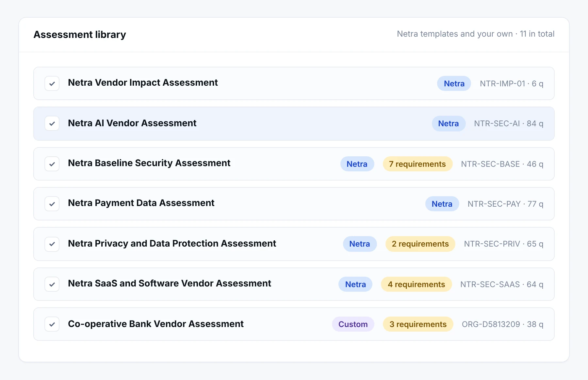Uncheck Co-operative Bank Vendor Assessment checkbox

click(x=52, y=324)
